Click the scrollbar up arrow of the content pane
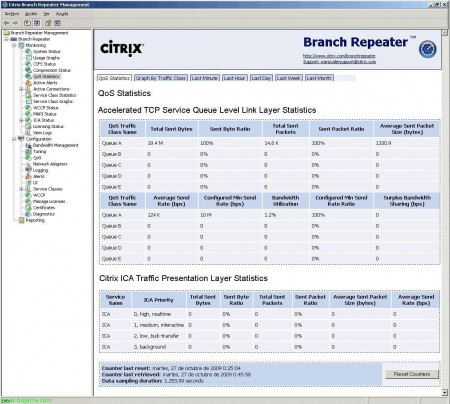 pyautogui.click(x=445, y=33)
